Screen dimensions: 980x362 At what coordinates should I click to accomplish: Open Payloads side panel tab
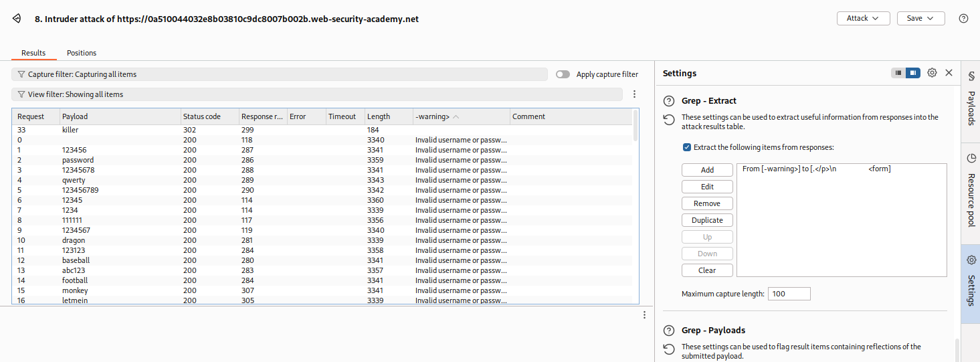971,98
